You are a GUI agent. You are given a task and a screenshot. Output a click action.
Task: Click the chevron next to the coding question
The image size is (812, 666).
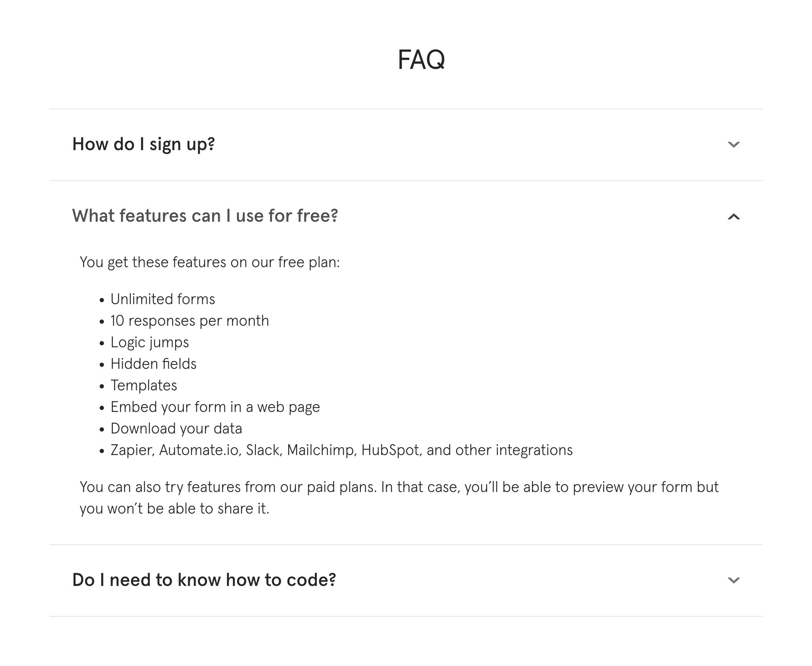click(734, 580)
